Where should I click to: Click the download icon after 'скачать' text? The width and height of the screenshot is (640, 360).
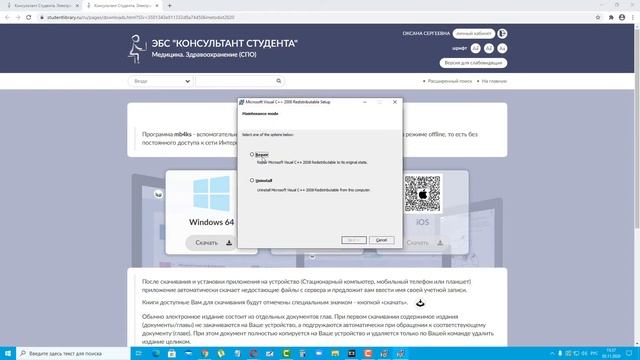[x=420, y=303]
